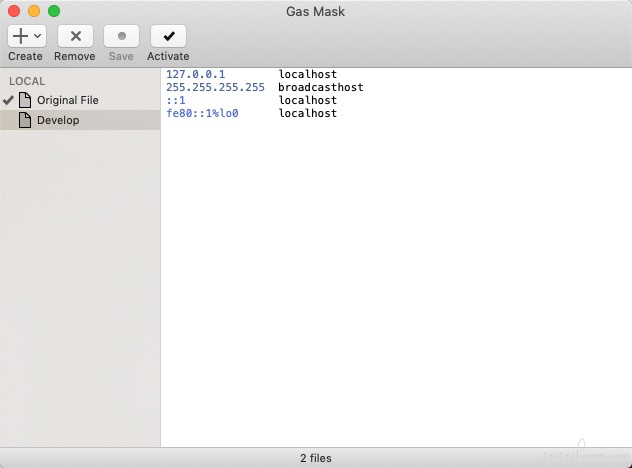
Task: Click the Remove toolbar label
Action: pos(75,56)
